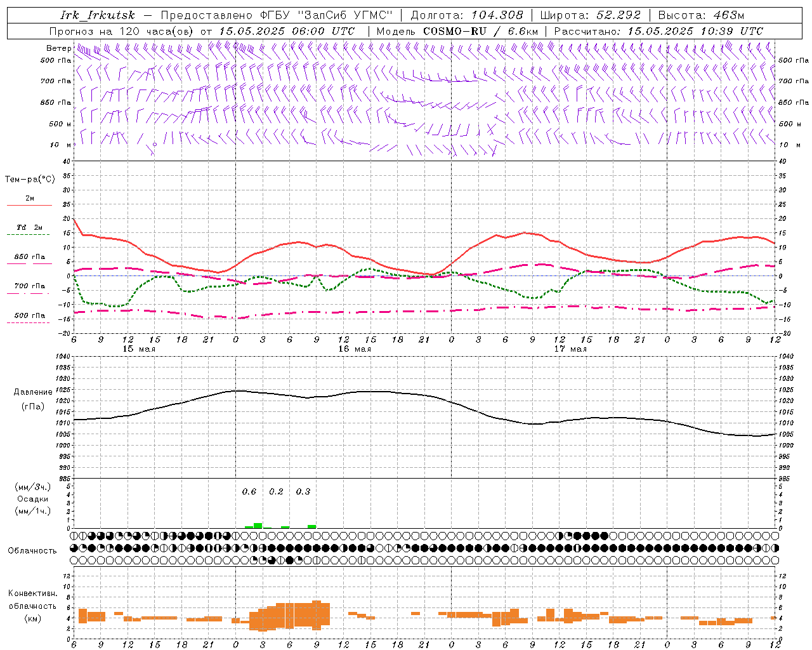The image size is (812, 650).
Task: Click the longitude value Долгота: 104.308
Action: coord(467,15)
